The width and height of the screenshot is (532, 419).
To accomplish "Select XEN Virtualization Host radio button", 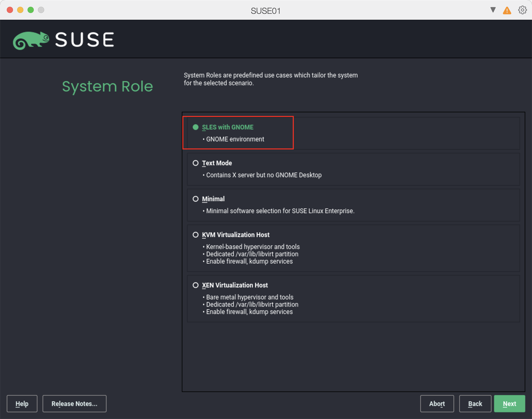I will 196,285.
